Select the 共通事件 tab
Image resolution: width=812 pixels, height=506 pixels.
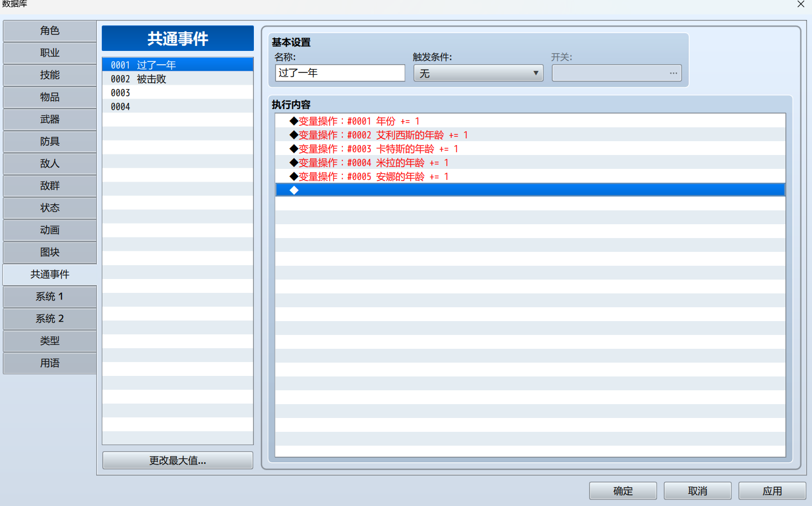[x=50, y=275]
